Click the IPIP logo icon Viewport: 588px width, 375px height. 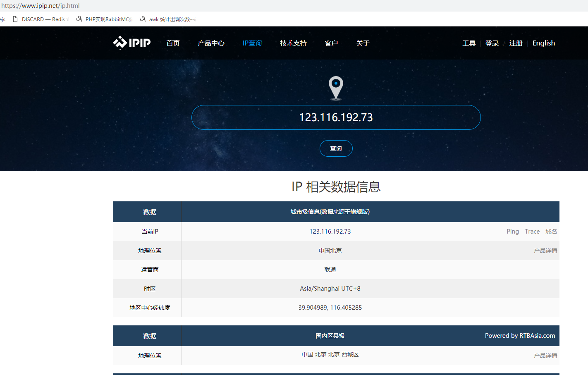coord(120,43)
